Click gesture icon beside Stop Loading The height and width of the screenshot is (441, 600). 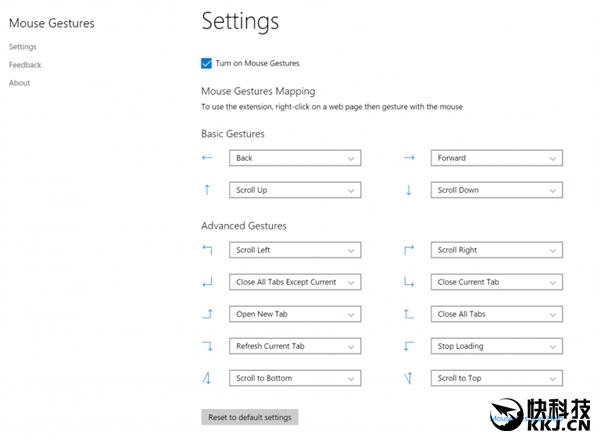[409, 346]
